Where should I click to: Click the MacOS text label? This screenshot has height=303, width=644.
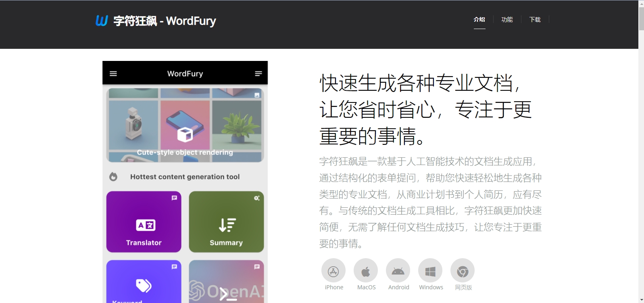(x=366, y=287)
